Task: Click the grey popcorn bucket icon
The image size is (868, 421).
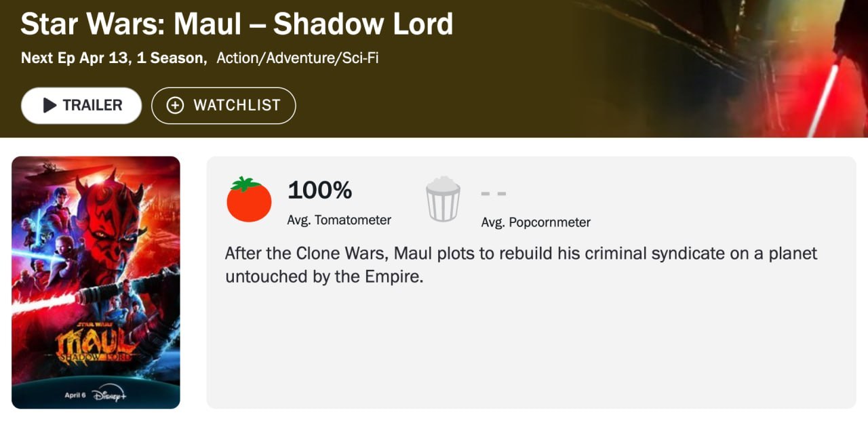Action: (x=443, y=199)
